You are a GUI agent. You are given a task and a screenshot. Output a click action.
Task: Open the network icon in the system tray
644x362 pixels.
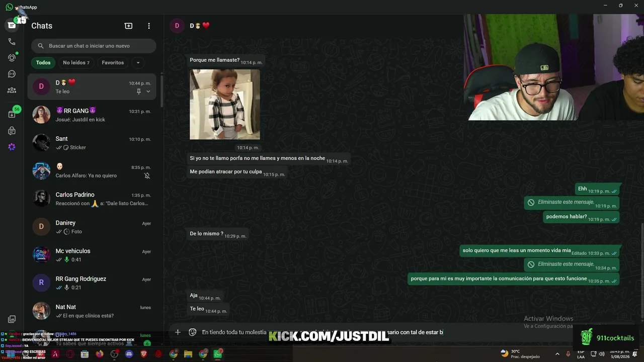pos(593,354)
